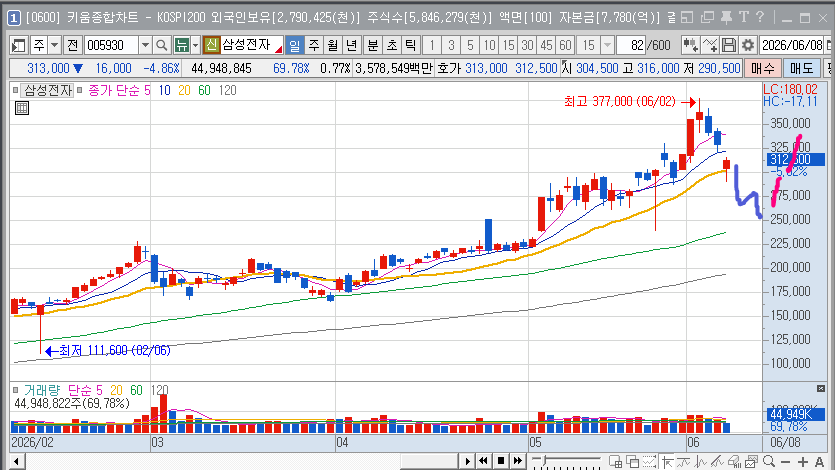This screenshot has width=835, height=470.
Task: Select the 45 interval button
Action: tap(546, 45)
